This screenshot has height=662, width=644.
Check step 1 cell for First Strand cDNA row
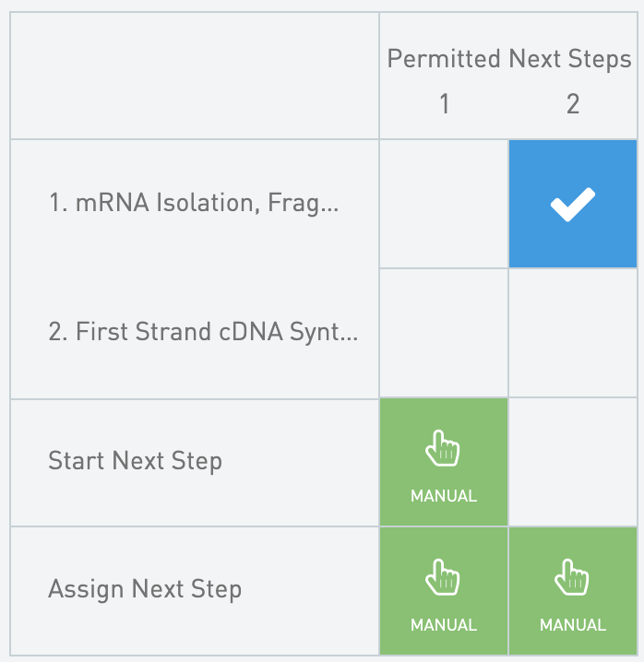(x=444, y=333)
